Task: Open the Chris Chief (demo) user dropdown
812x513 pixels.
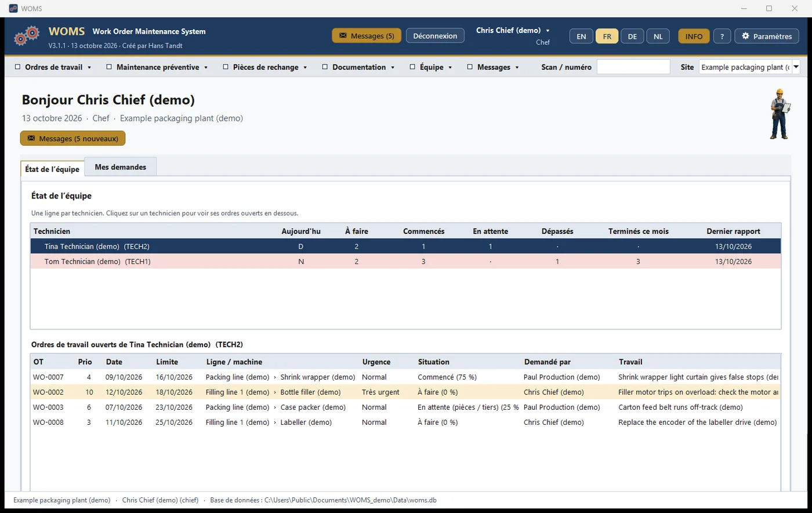Action: coord(513,30)
